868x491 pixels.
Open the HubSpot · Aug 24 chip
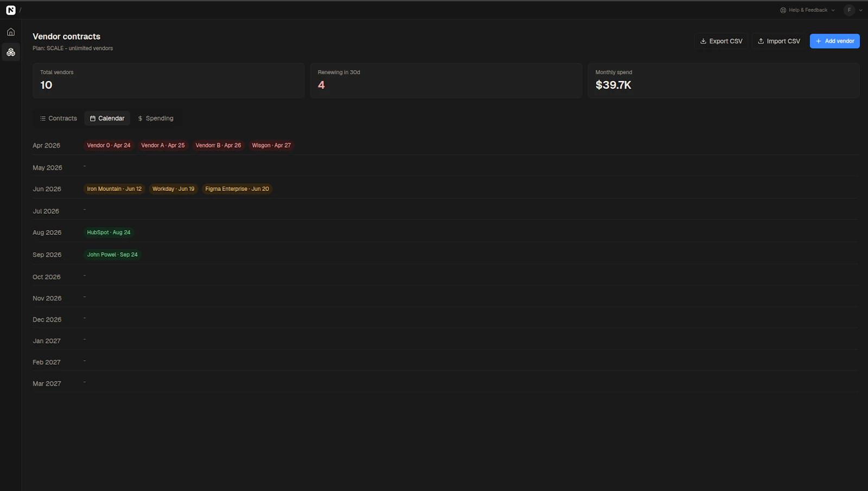pos(108,232)
